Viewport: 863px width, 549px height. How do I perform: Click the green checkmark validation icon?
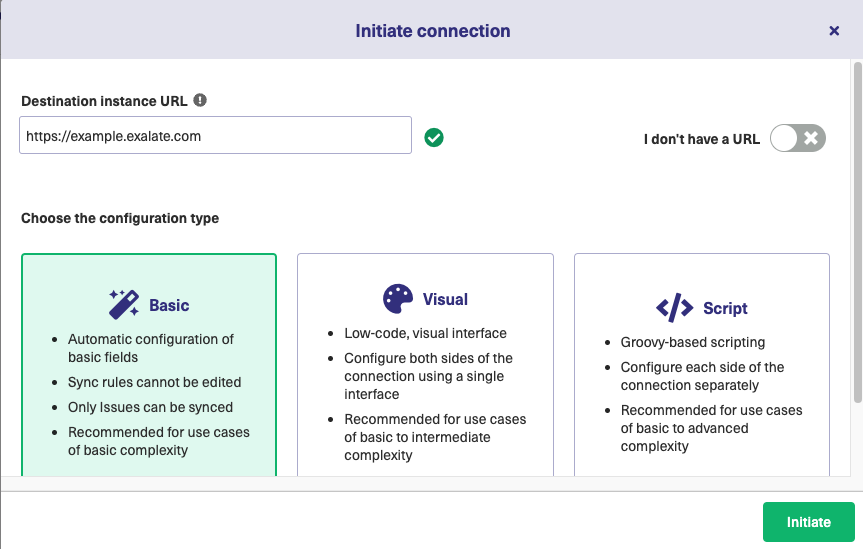point(434,137)
